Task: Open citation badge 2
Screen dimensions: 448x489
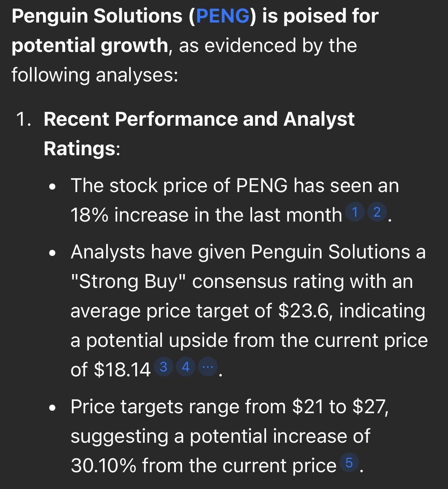Action: point(377,212)
